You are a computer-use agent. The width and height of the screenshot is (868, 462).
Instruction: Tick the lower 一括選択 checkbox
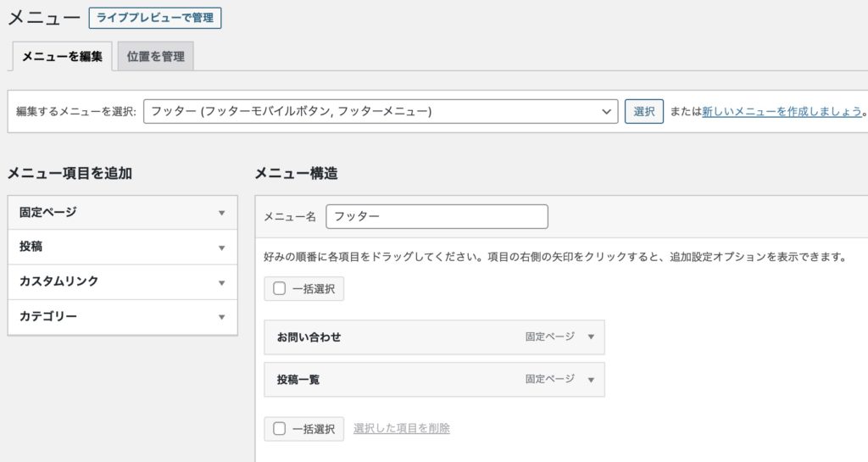point(280,429)
